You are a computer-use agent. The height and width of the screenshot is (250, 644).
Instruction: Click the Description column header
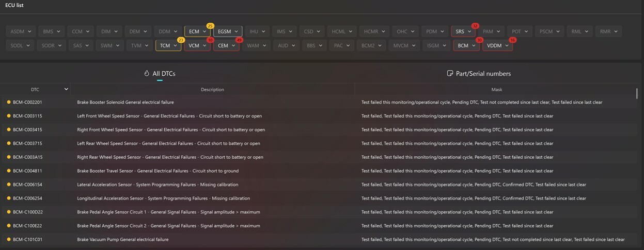pos(212,89)
